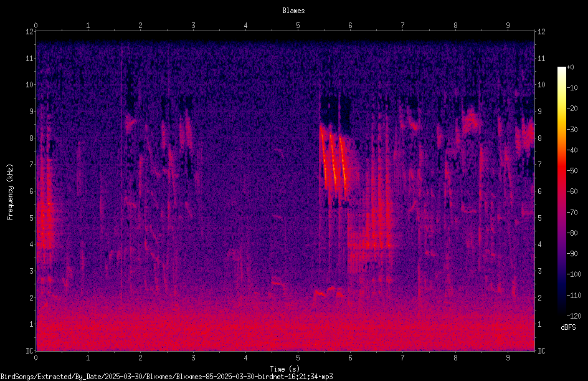Click the '9' label on right frequency axis
The image size is (588, 381).
click(x=540, y=112)
